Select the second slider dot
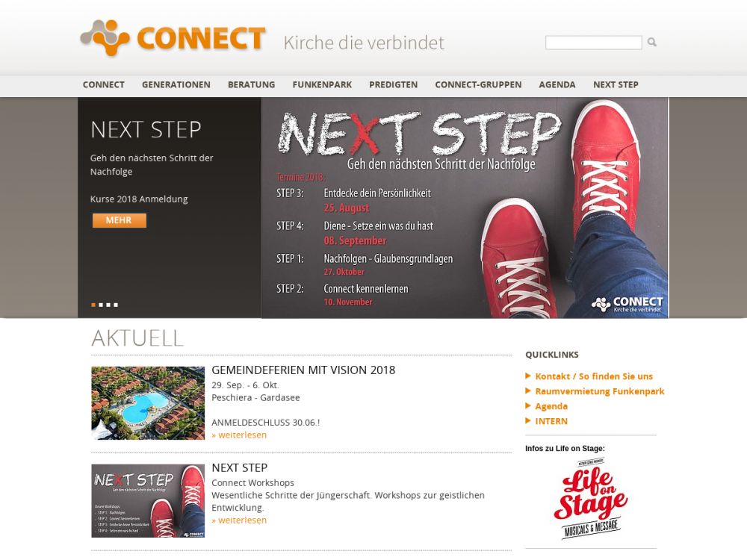This screenshot has height=560, width=747. [101, 305]
